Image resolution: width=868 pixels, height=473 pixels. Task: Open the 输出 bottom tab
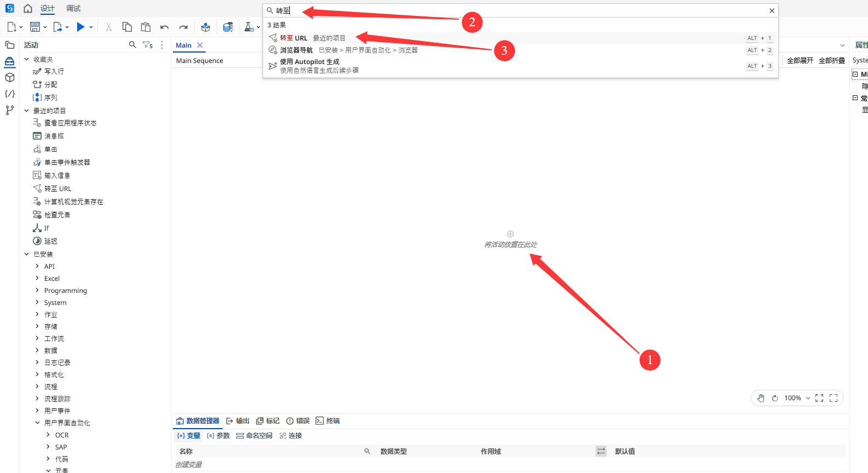[238, 421]
